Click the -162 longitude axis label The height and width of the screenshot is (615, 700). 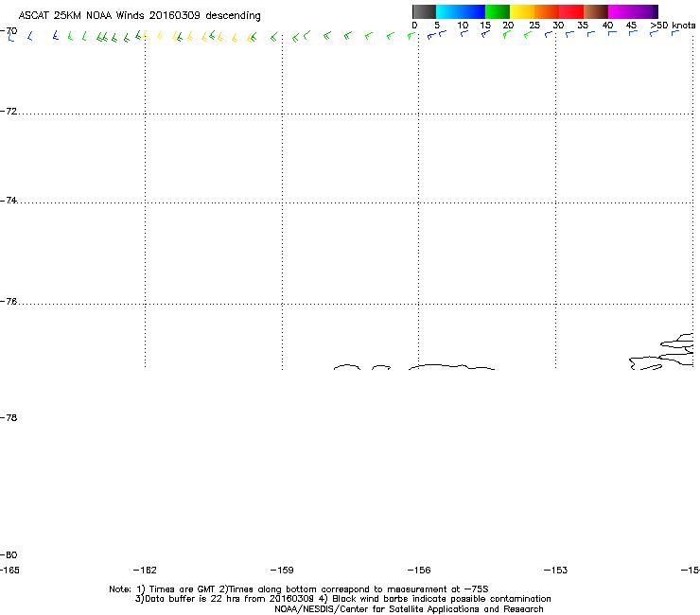[145, 570]
